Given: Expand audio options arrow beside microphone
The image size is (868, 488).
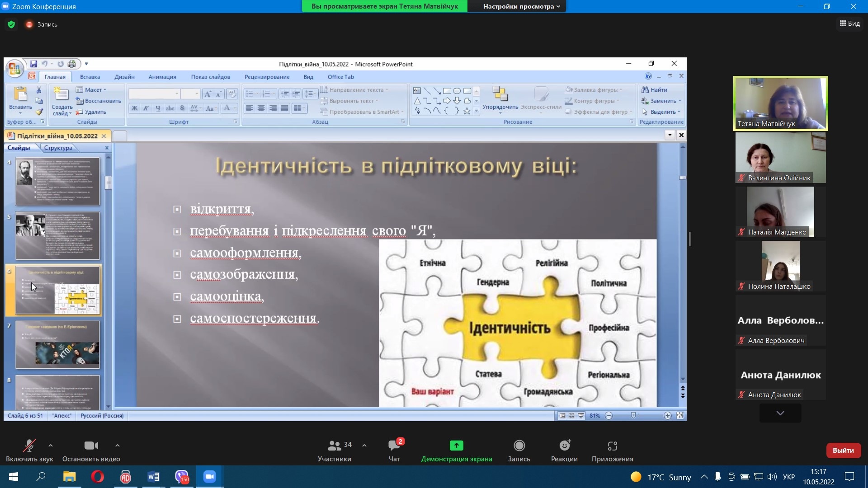Looking at the screenshot, I should 51,446.
